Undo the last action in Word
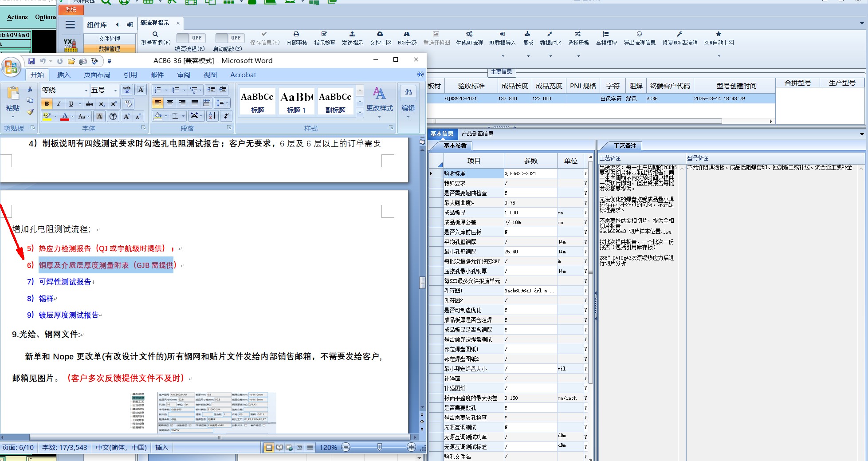868x461 pixels. (43, 61)
